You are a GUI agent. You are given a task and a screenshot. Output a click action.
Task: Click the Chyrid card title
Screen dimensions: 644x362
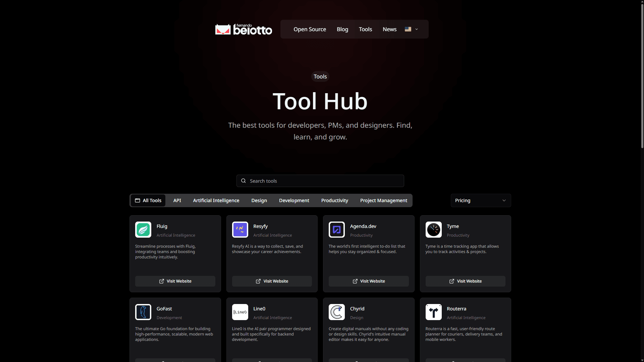point(357,309)
